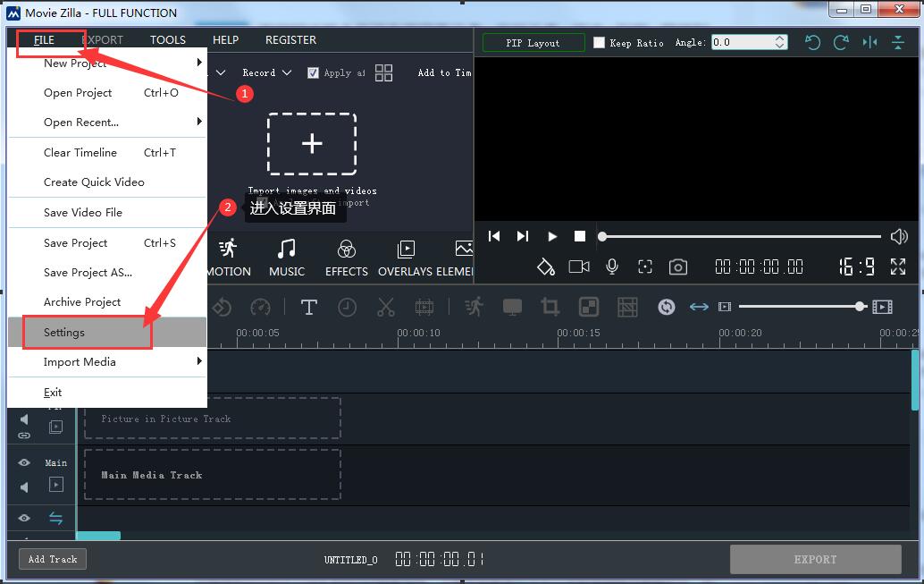Click the crop icon in timeline toolbar
The width and height of the screenshot is (924, 584).
coord(550,307)
